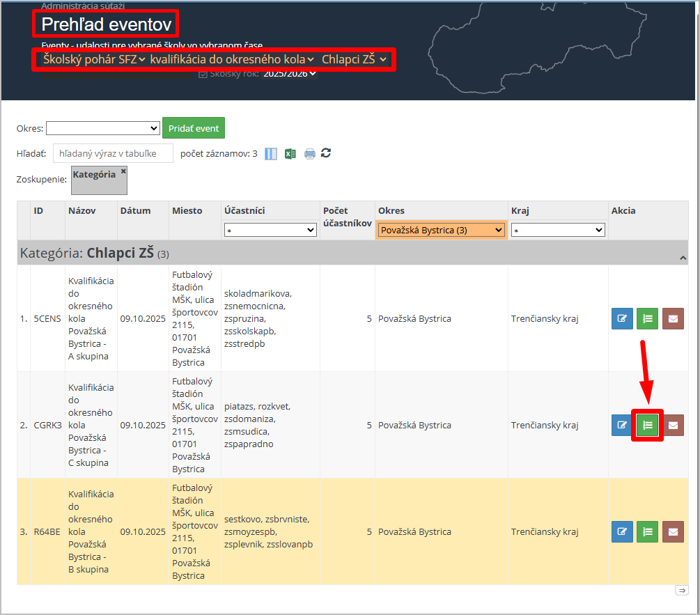700x615 pixels.
Task: Open Excel export icon
Action: click(x=290, y=153)
